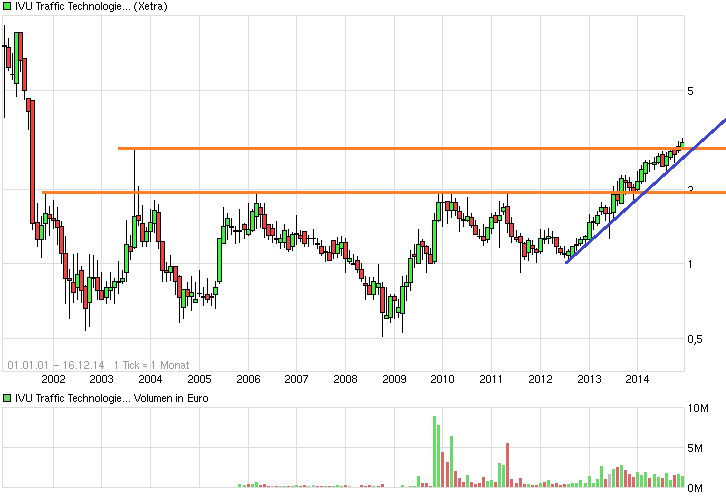This screenshot has height=496, width=726.
Task: Click the 2004 year label on the axis
Action: pos(150,379)
